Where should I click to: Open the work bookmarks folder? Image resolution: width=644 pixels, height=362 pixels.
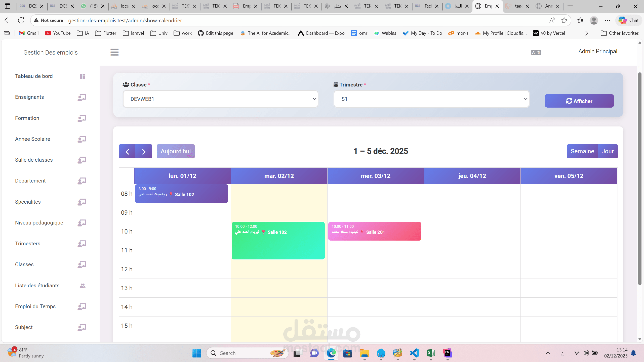(183, 33)
